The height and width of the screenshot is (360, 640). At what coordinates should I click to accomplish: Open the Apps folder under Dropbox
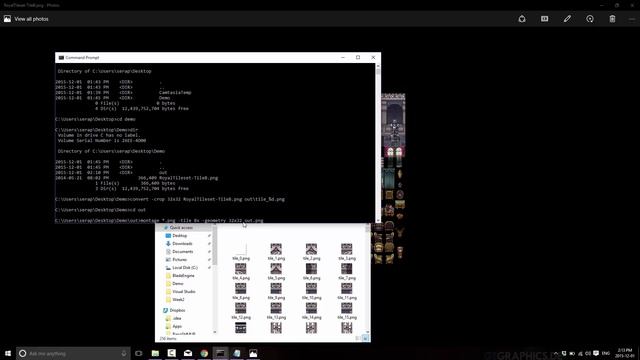[x=177, y=327]
